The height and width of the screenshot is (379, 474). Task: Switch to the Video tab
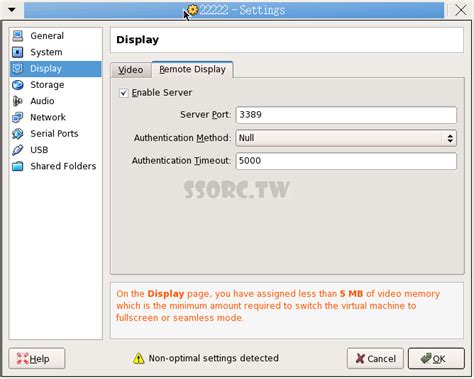click(131, 70)
